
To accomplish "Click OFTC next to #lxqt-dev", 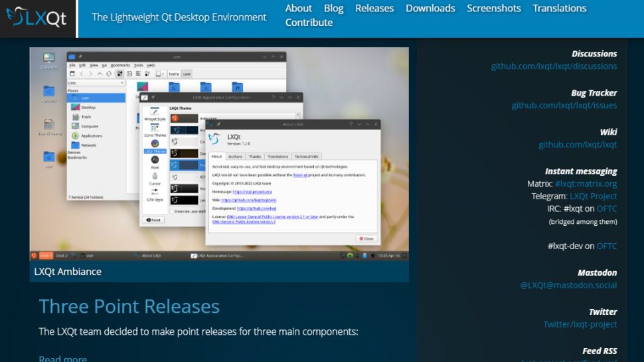I will [607, 246].
